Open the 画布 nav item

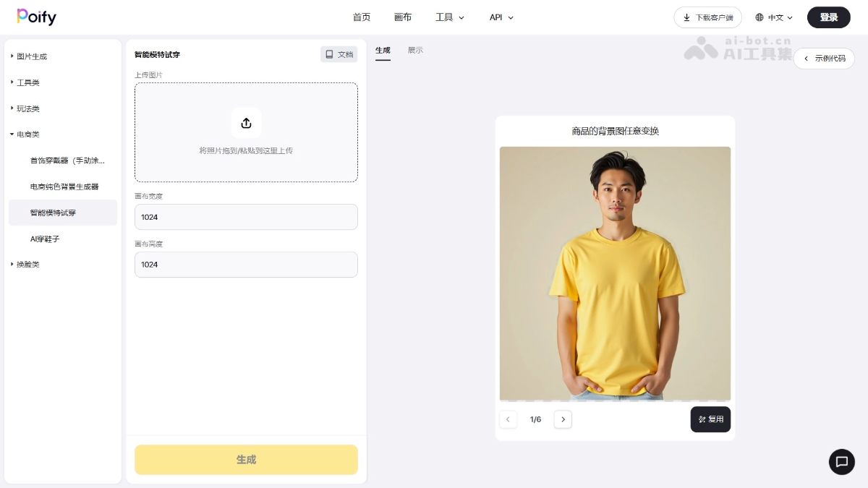click(x=403, y=17)
